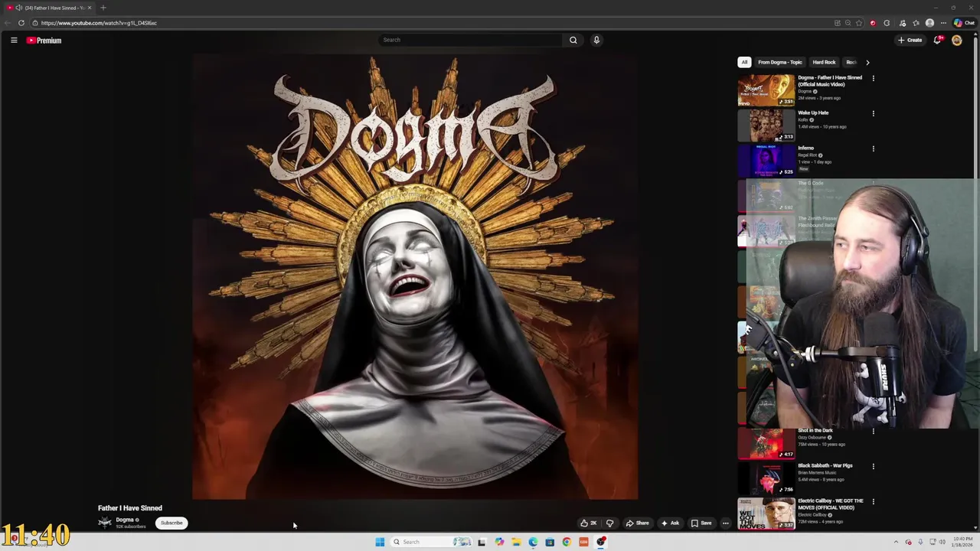Screen dimensions: 980x551
Task: Start voice search with the microphone
Action: coord(596,40)
